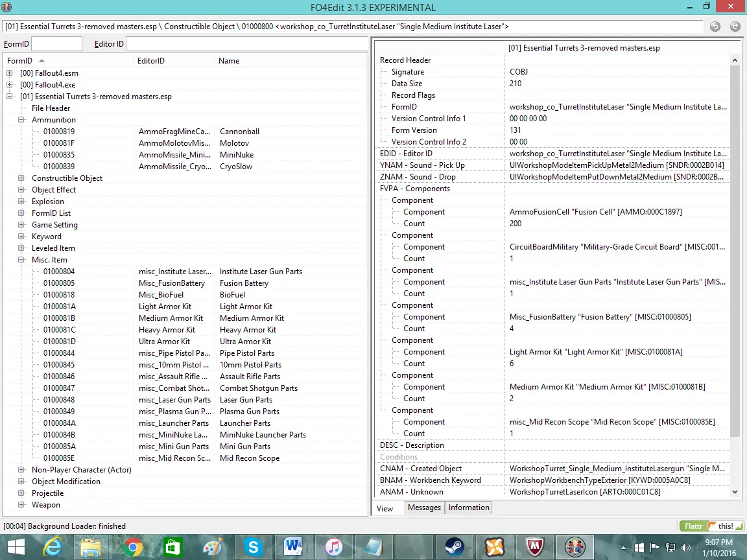Launch Google Chrome from the taskbar
Screen dimensions: 747x560
point(132,546)
